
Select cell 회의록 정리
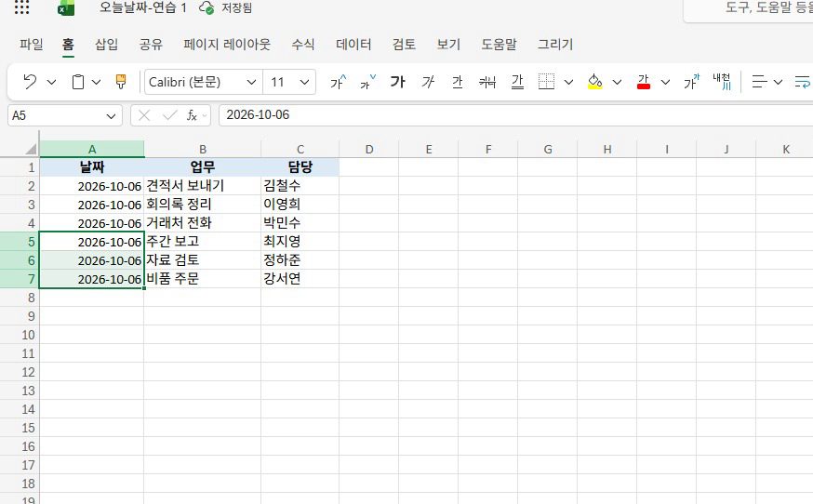click(203, 205)
